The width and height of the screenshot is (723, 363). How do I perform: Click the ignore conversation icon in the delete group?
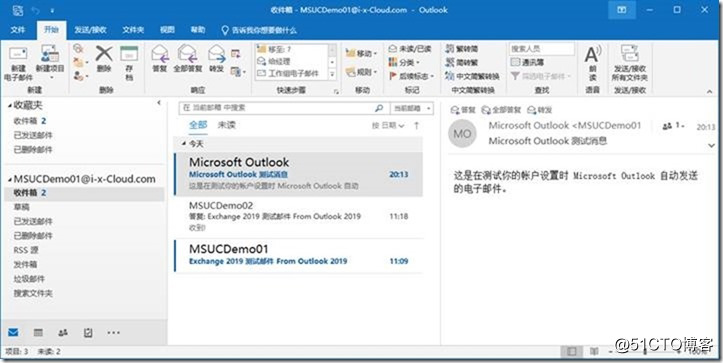click(78, 48)
